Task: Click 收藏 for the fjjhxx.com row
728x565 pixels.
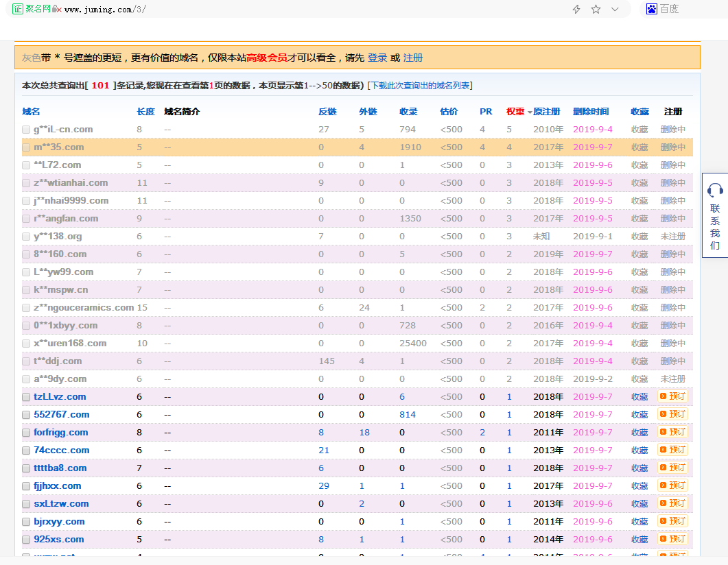Action: [639, 485]
